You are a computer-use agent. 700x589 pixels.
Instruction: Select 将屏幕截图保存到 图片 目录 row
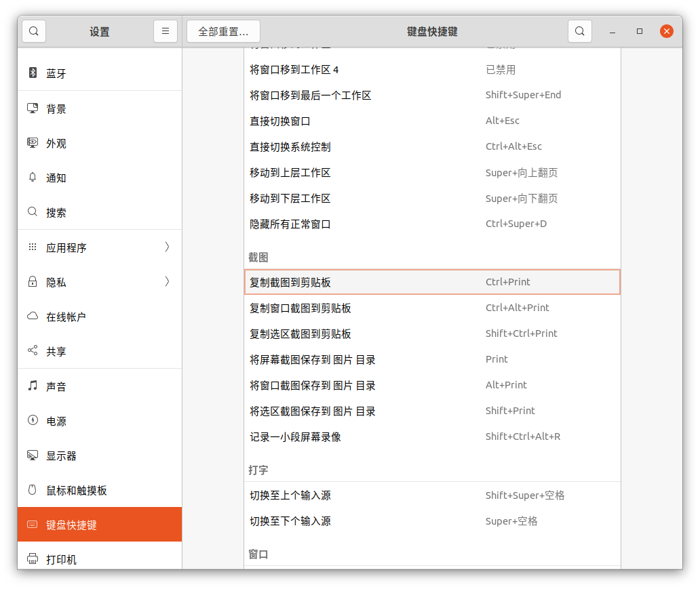[432, 360]
